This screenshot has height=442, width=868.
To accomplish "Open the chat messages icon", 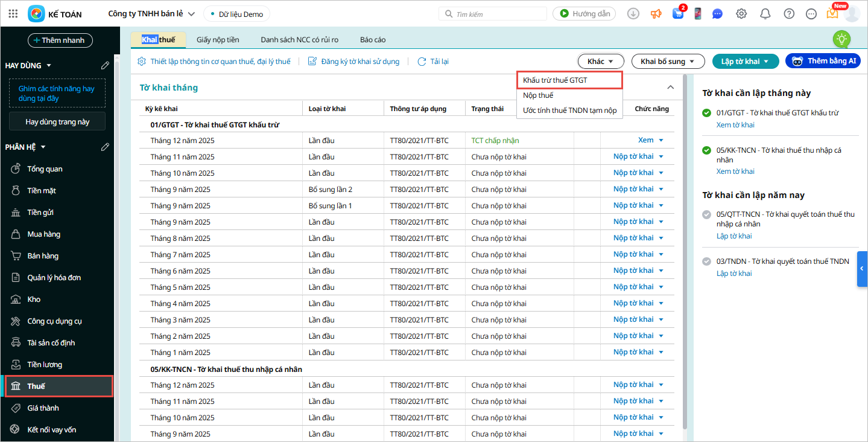I will click(x=717, y=13).
